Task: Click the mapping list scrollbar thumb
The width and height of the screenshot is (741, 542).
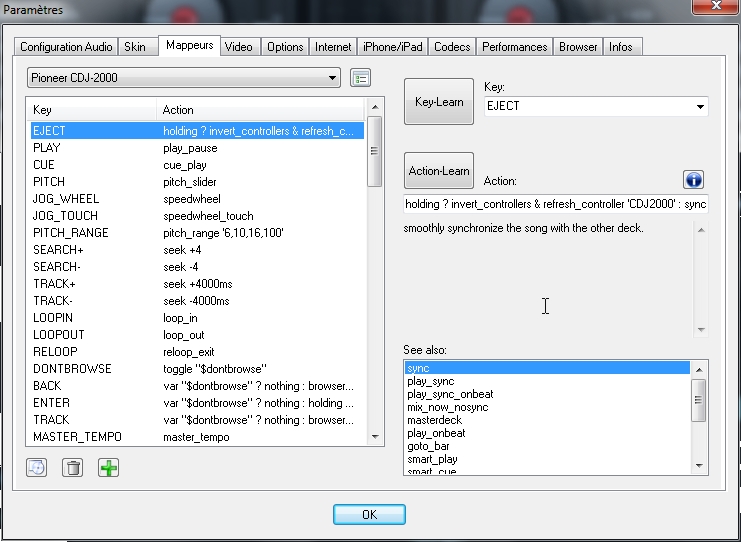Action: coord(374,151)
